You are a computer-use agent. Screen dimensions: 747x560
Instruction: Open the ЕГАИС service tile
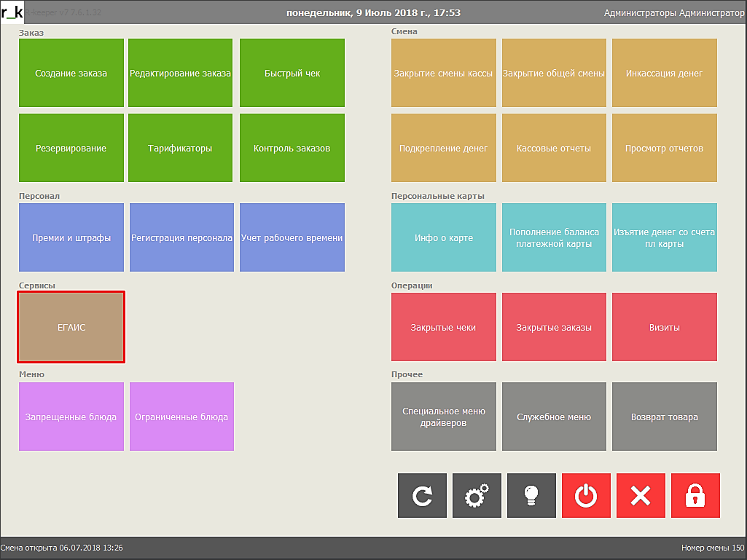71,328
